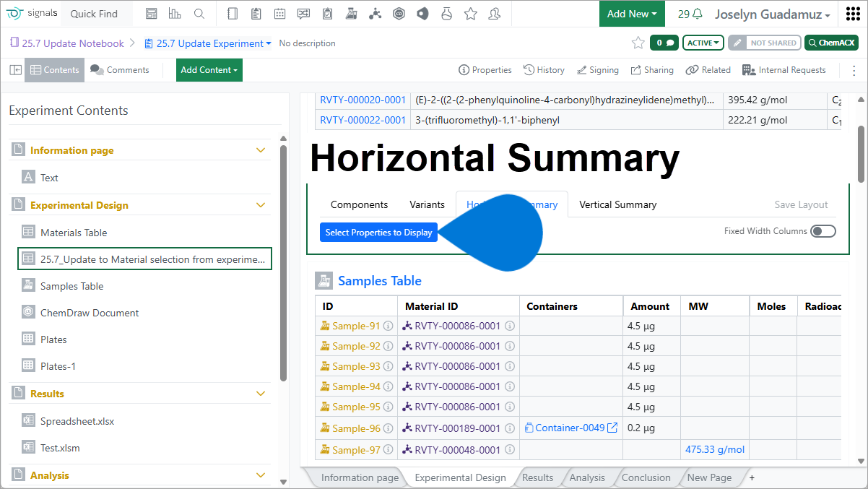Open the notebook icon in top toolbar
Screen dimensions: 868x489
pyautogui.click(x=232, y=14)
